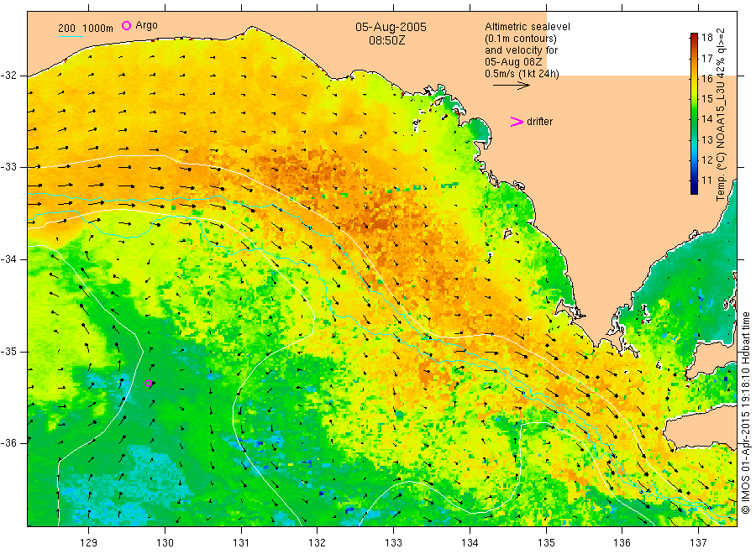The height and width of the screenshot is (554, 756).
Task: Click the cyan 200 1000m isobath legend line
Action: point(71,36)
